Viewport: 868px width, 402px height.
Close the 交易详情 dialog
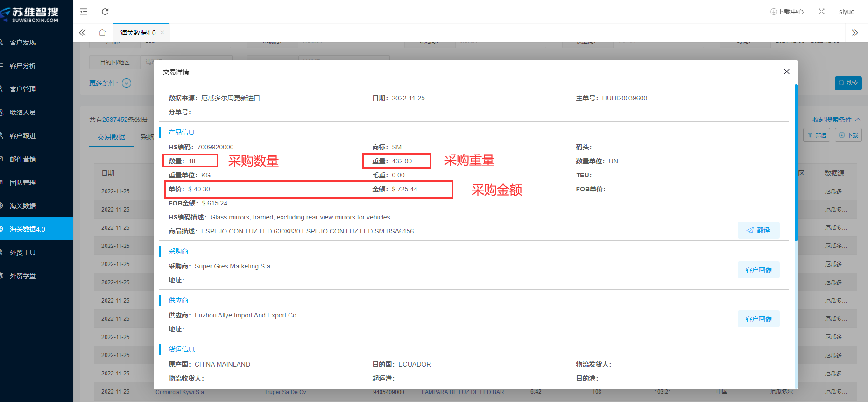pyautogui.click(x=787, y=71)
